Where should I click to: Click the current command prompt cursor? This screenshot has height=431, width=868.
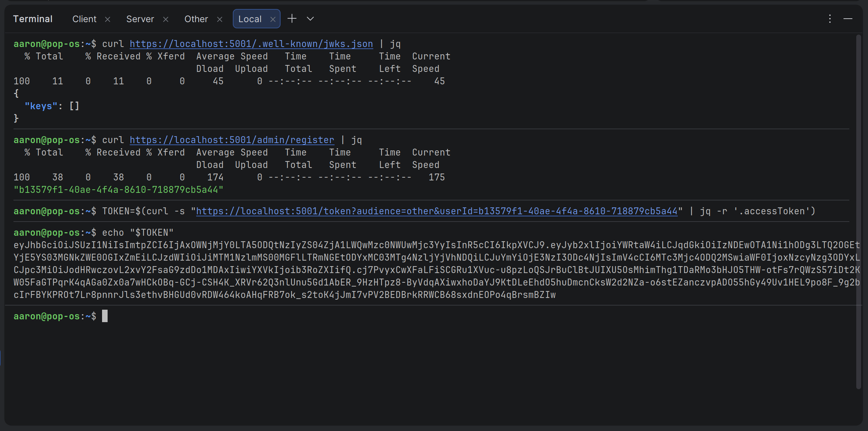point(105,316)
